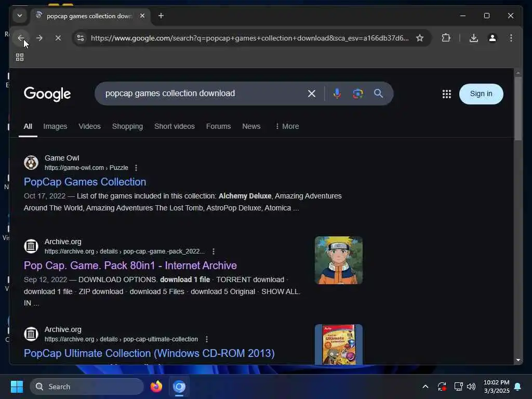Open the Windows Start menu
This screenshot has width=532, height=399.
pyautogui.click(x=17, y=387)
